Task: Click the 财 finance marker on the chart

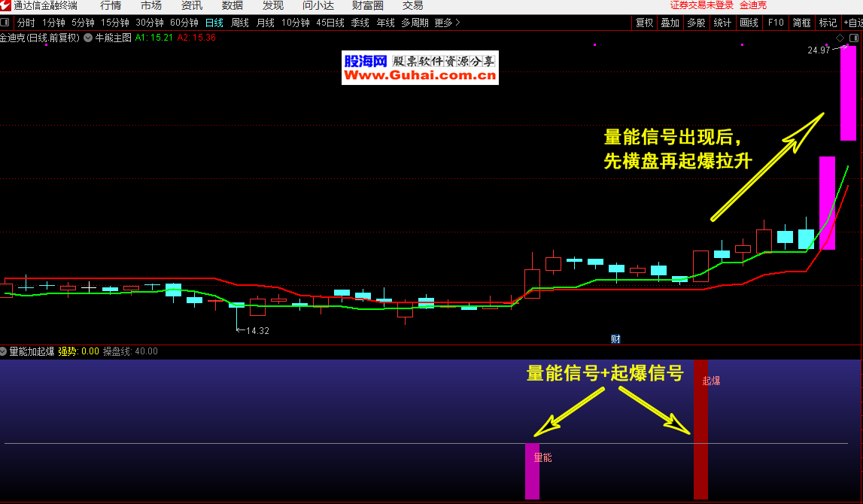Action: pos(615,339)
